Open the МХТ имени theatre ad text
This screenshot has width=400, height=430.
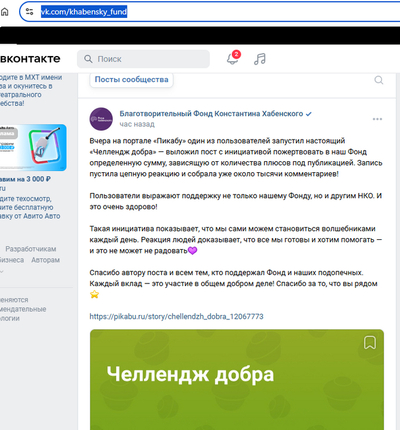click(x=31, y=90)
